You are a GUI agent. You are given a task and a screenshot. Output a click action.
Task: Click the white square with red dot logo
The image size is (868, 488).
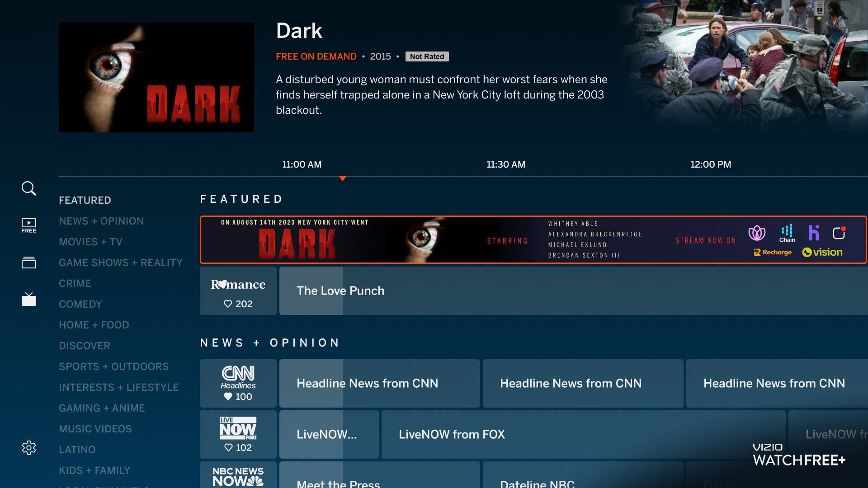point(840,233)
